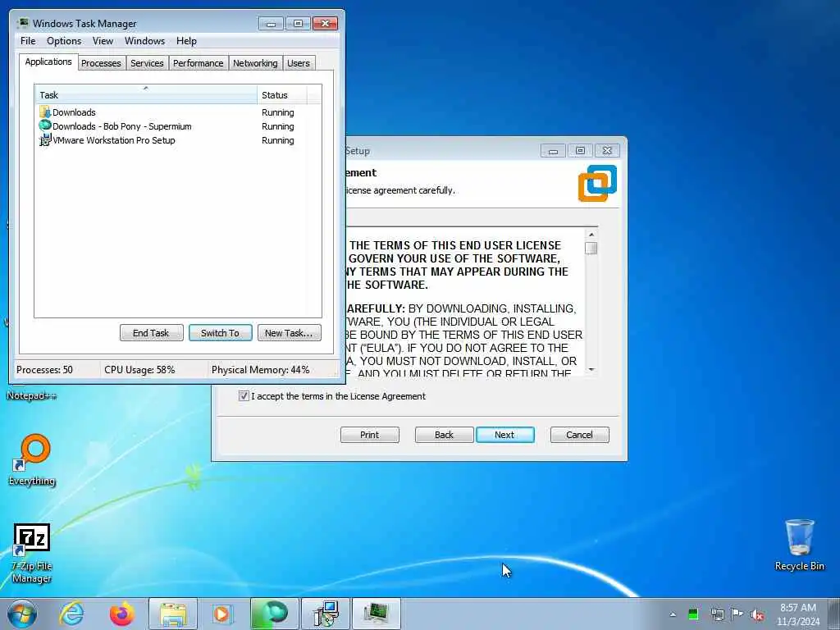This screenshot has height=630, width=840.
Task: Click Back in the VMware Setup dialog
Action: tap(444, 435)
